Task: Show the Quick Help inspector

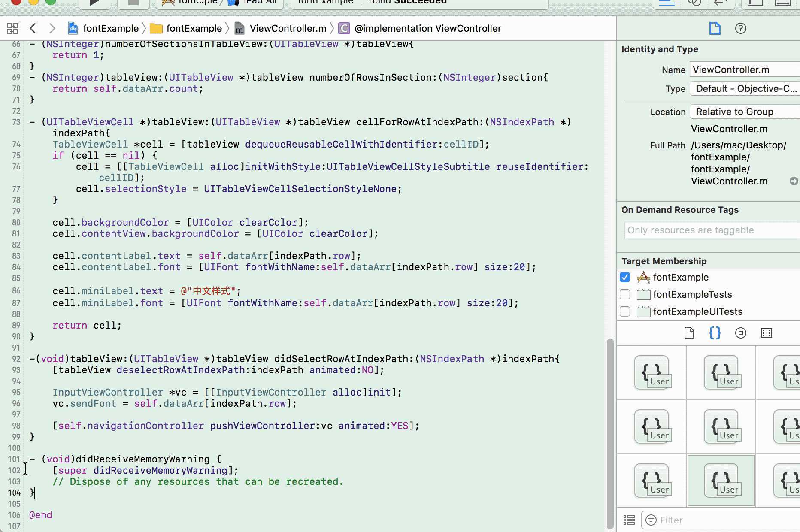Action: (x=740, y=28)
